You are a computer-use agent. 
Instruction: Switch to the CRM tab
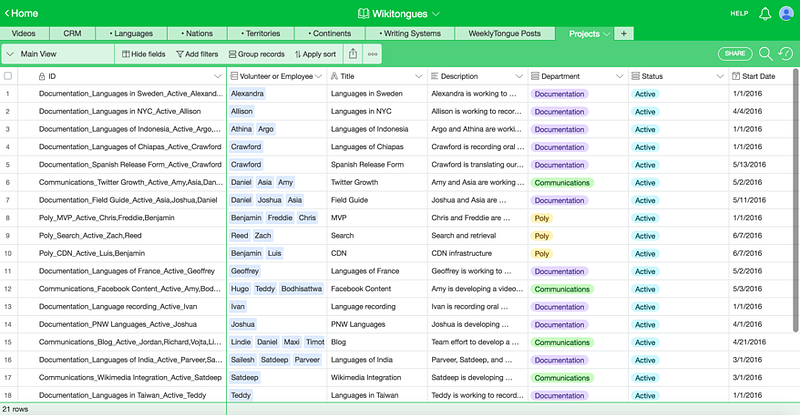(72, 34)
